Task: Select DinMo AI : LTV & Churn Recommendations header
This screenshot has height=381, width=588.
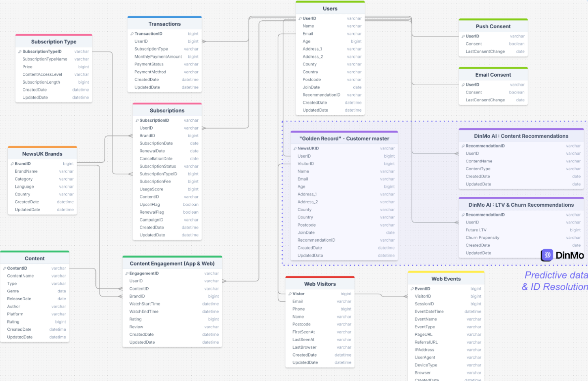Action: 521,205
